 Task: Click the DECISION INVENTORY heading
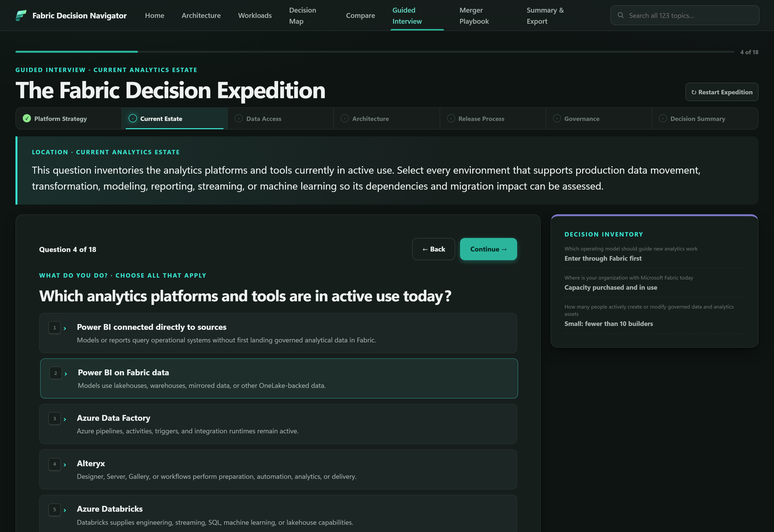(604, 234)
